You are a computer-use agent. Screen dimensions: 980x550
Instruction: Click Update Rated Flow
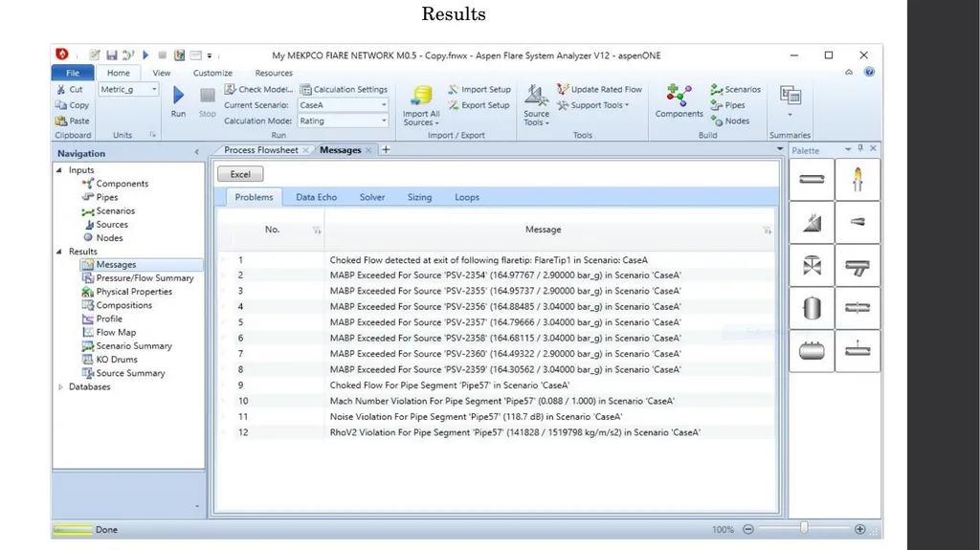click(599, 89)
